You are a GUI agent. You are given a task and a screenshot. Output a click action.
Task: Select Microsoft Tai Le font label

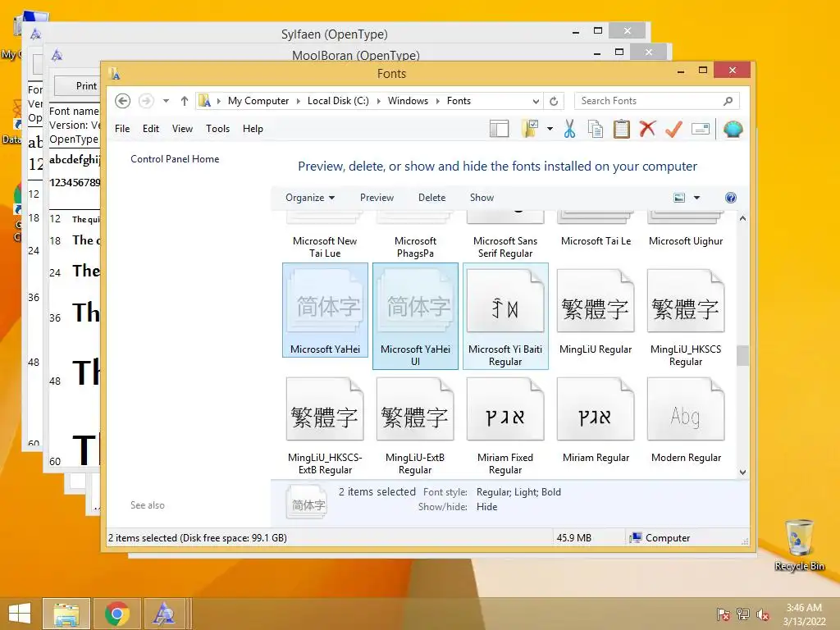point(596,241)
